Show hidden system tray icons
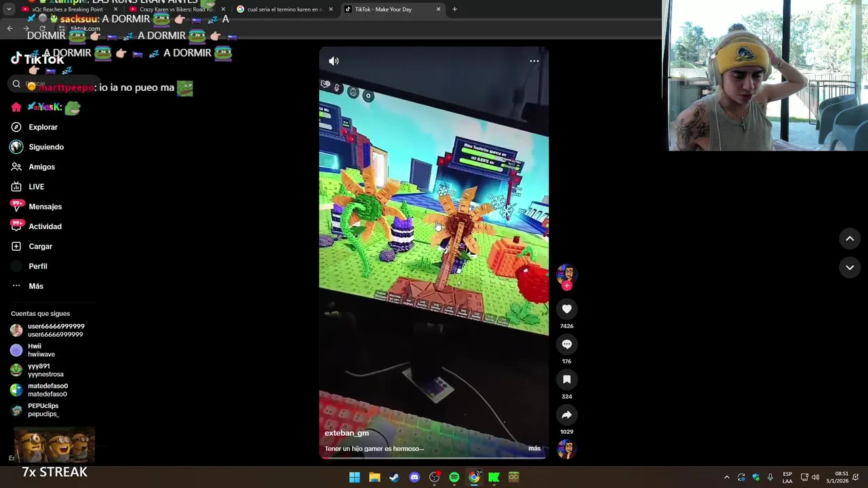Screen dimensions: 868x488 [x=726, y=477]
